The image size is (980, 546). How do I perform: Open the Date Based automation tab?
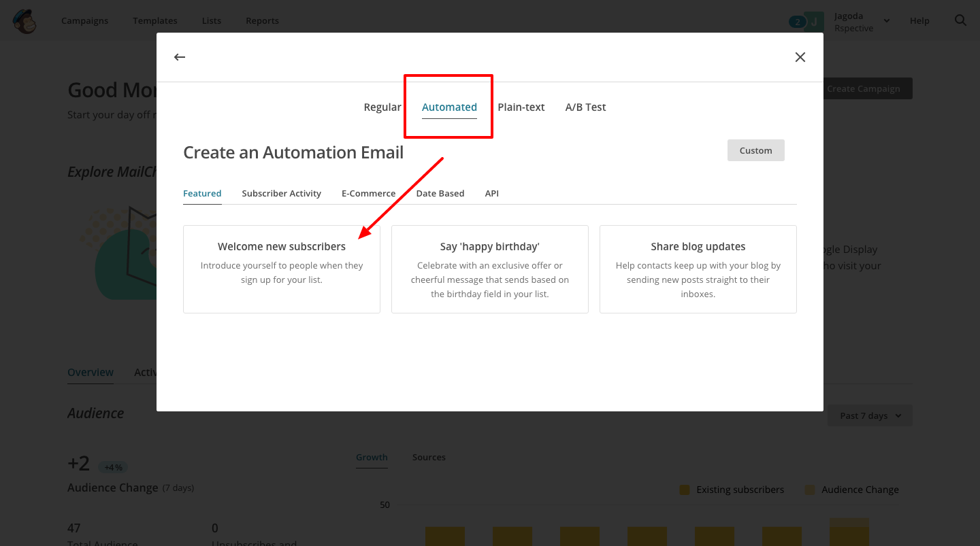[440, 193]
